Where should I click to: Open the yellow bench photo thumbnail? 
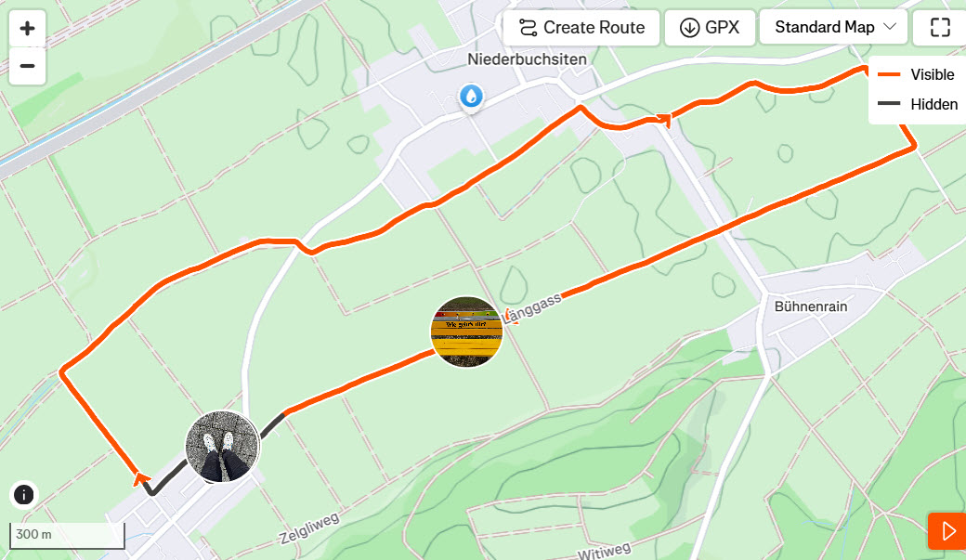tap(466, 332)
